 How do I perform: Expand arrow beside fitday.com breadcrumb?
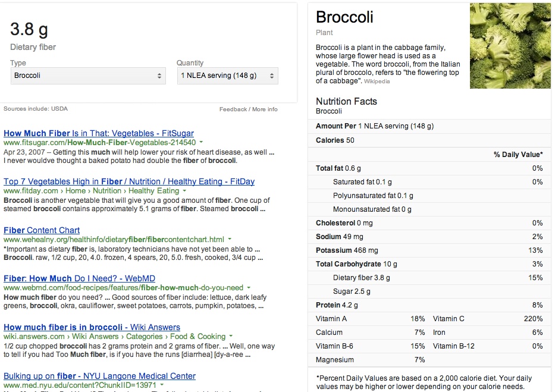tap(184, 191)
